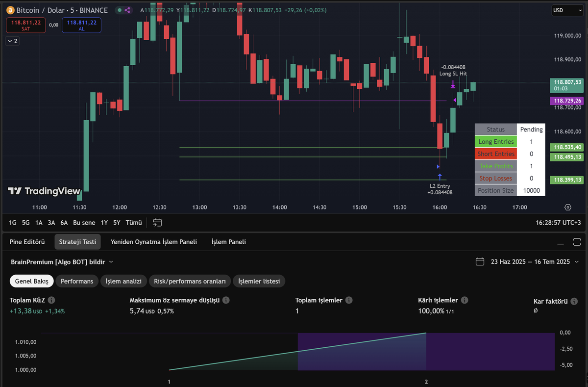Click the 5,74 USD drawdown value
Image resolution: width=588 pixels, height=387 pixels.
(142, 311)
